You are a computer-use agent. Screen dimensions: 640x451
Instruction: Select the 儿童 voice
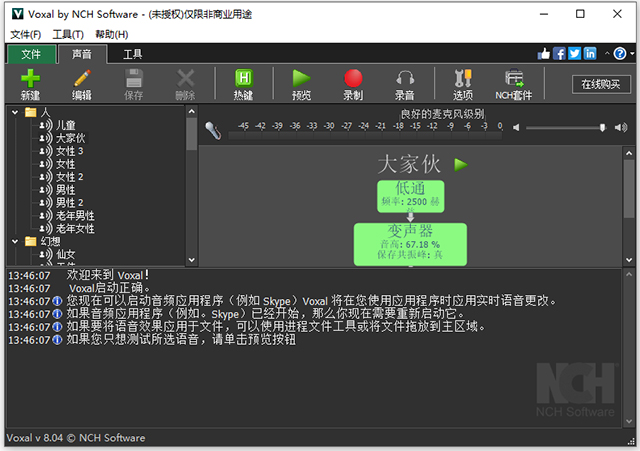point(66,125)
